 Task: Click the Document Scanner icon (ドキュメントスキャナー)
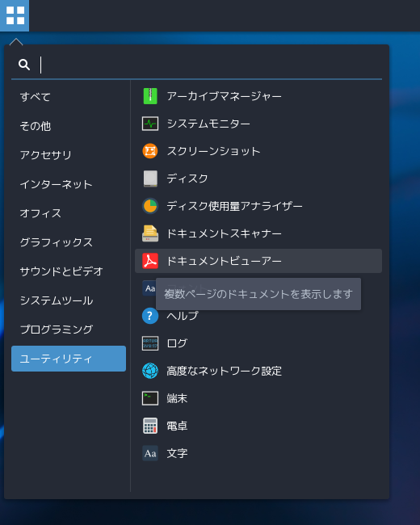click(x=150, y=233)
